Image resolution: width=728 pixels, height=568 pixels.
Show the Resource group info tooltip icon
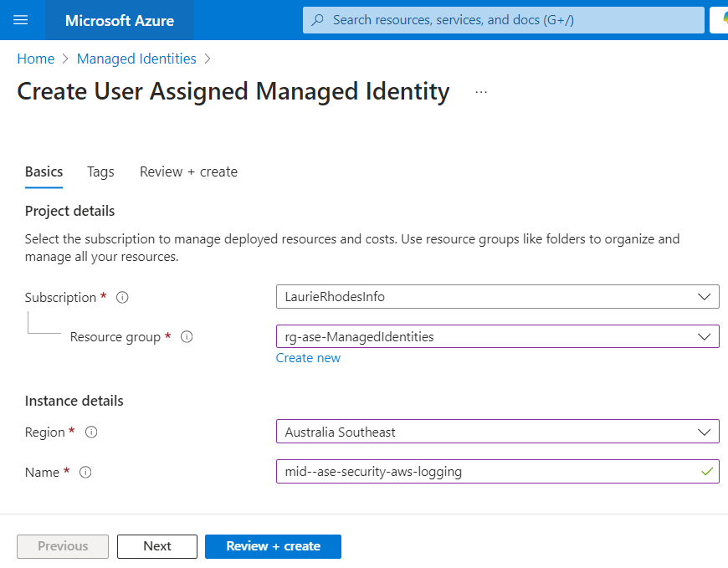pyautogui.click(x=187, y=337)
